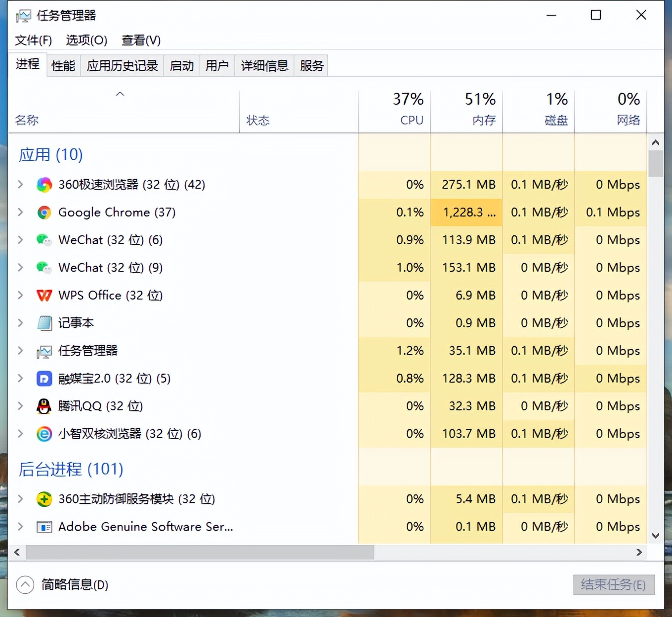Click the 360极速浏览器 colorful icon
The height and width of the screenshot is (617, 672).
point(44,184)
